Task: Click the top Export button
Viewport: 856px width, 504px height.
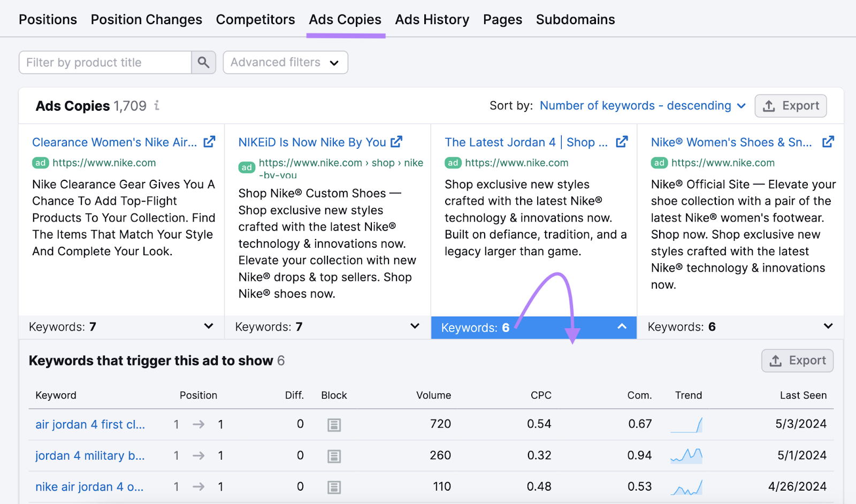Action: tap(791, 105)
